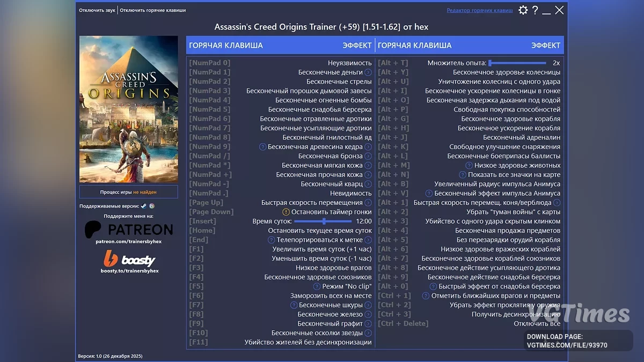Click the Uplay supported version icon next to Steam
The height and width of the screenshot is (362, 644).
(152, 206)
